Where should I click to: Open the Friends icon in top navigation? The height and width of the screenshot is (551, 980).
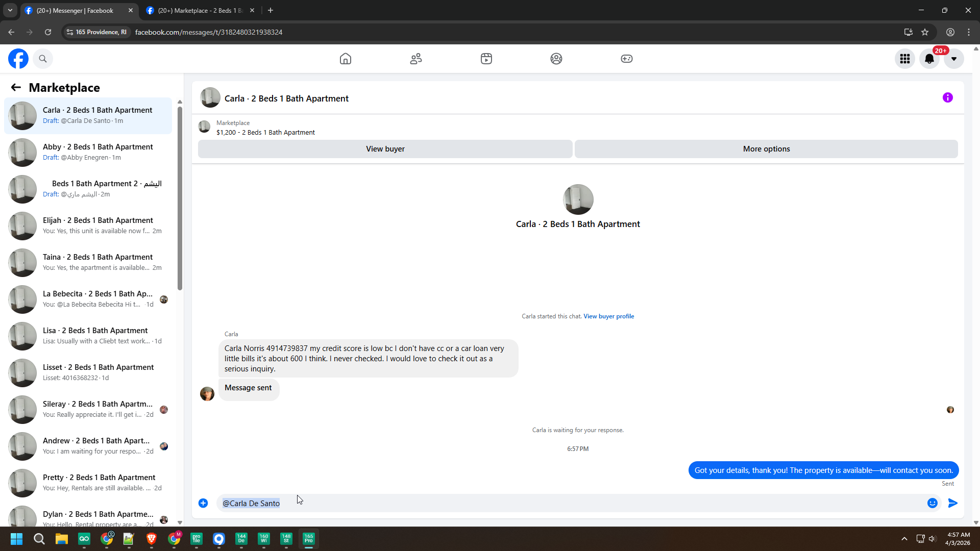coord(416,59)
